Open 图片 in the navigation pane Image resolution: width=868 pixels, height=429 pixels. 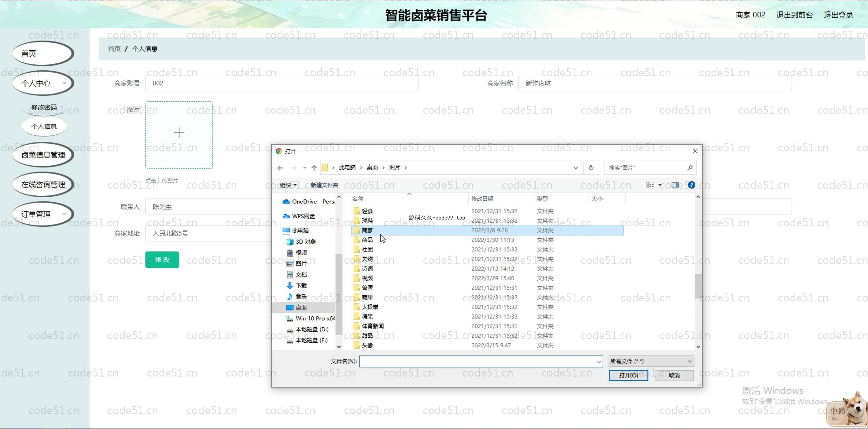(296, 263)
